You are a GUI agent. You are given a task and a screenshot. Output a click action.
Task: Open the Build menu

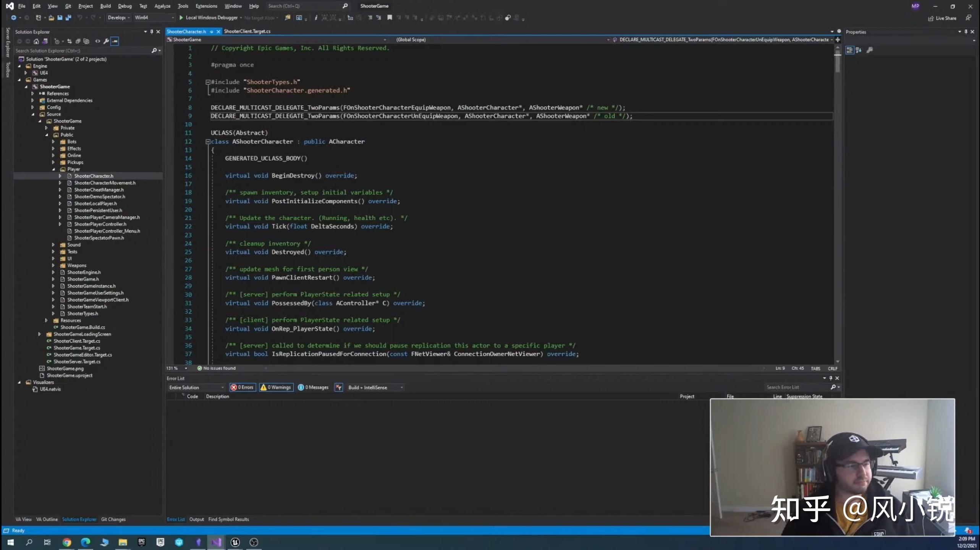tap(105, 6)
